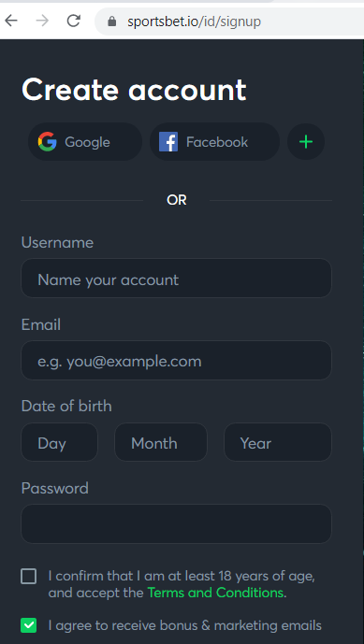Click the Create account heading

click(134, 90)
